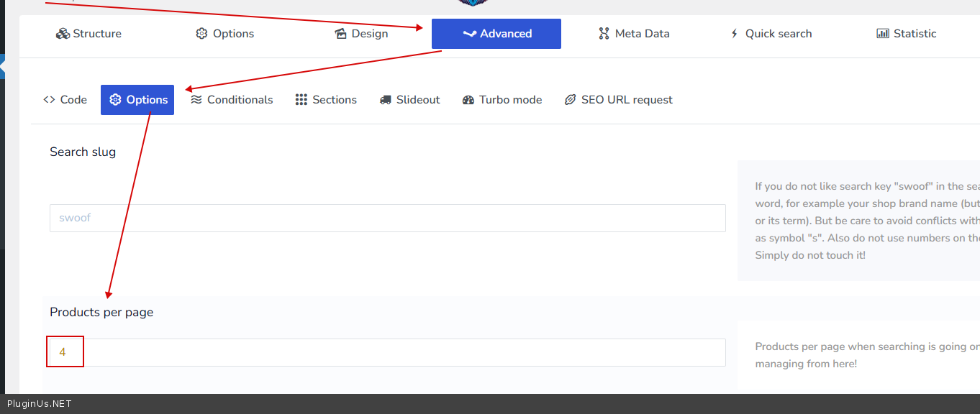Click the Meta Data branch icon
Viewport: 980px width, 414px height.
[604, 34]
